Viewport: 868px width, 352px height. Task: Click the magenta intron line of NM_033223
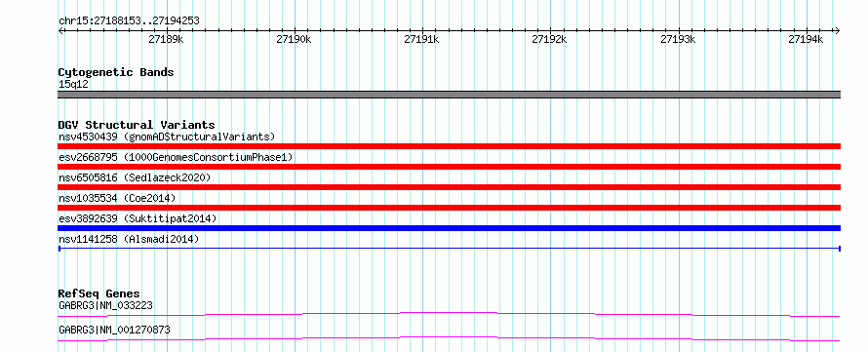pyautogui.click(x=449, y=314)
